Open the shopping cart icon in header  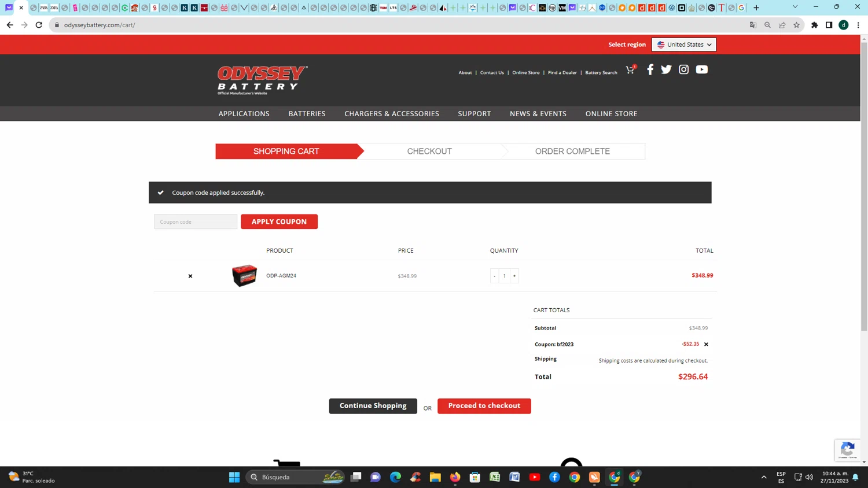pos(631,70)
